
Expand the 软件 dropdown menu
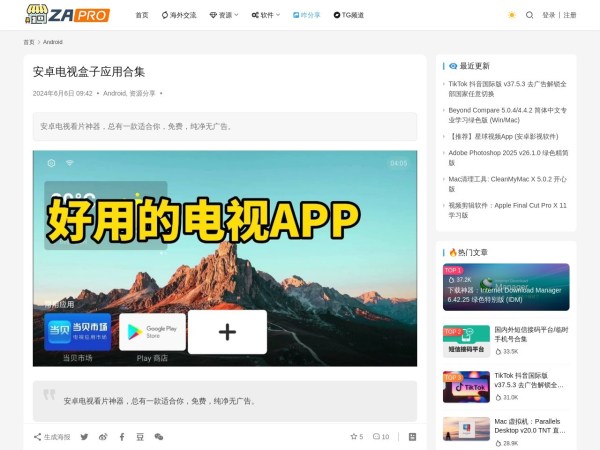[265, 15]
